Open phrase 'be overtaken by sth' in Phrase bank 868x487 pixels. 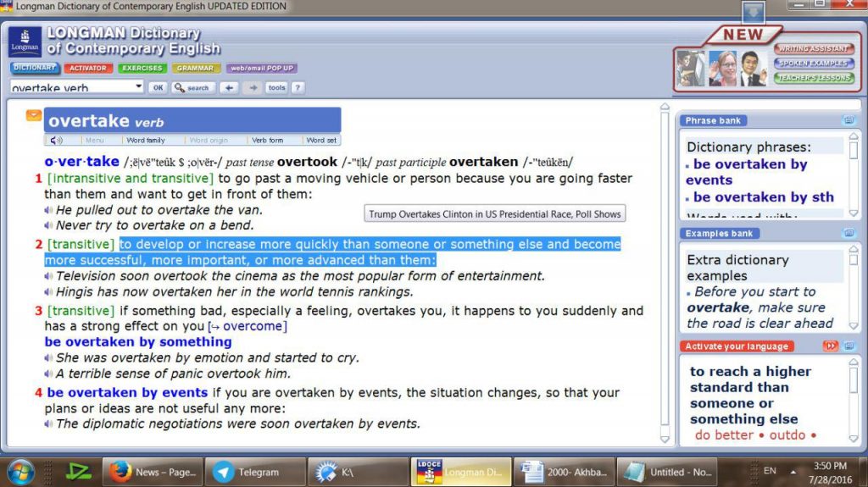763,197
